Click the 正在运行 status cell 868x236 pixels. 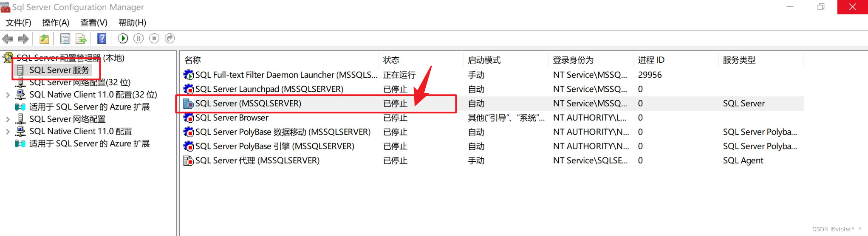tap(399, 75)
